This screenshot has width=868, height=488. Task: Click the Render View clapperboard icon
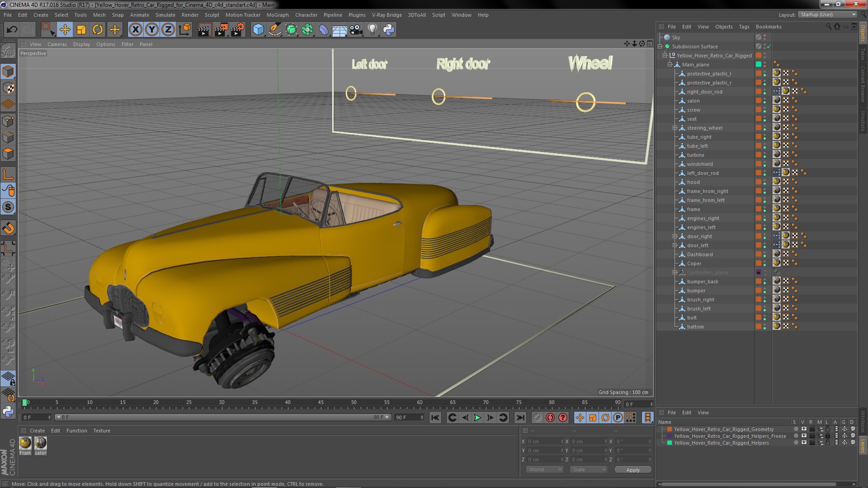point(204,30)
